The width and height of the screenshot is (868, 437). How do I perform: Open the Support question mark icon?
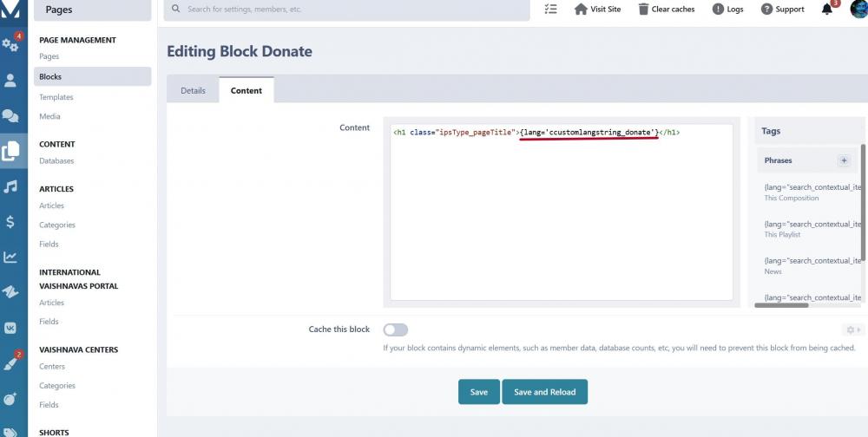[x=766, y=9]
